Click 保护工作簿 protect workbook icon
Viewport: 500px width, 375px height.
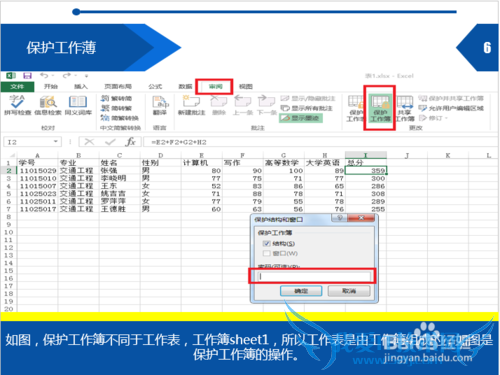[380, 108]
